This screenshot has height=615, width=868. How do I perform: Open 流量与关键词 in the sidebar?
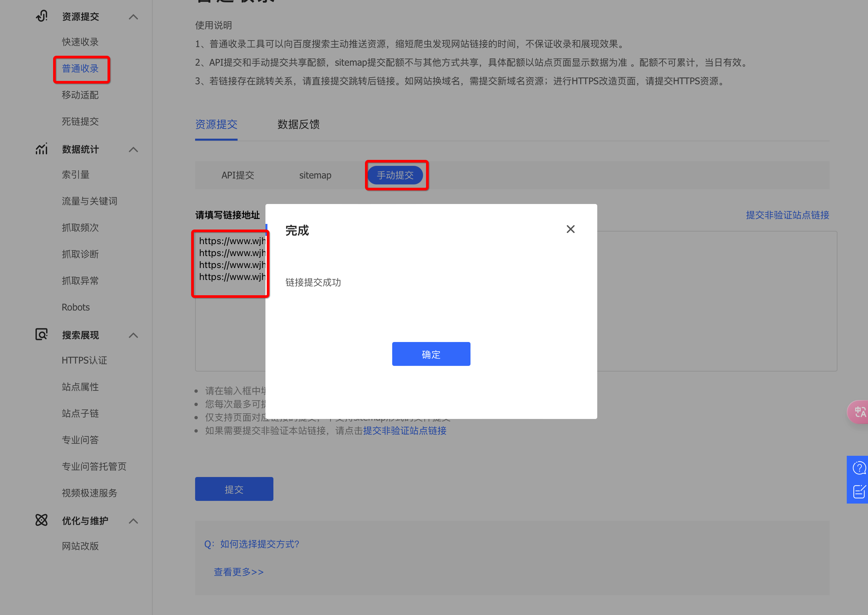click(x=89, y=201)
